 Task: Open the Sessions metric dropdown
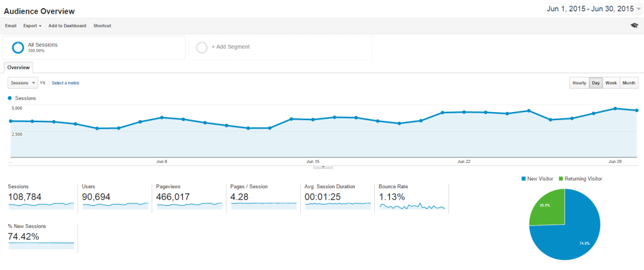23,82
